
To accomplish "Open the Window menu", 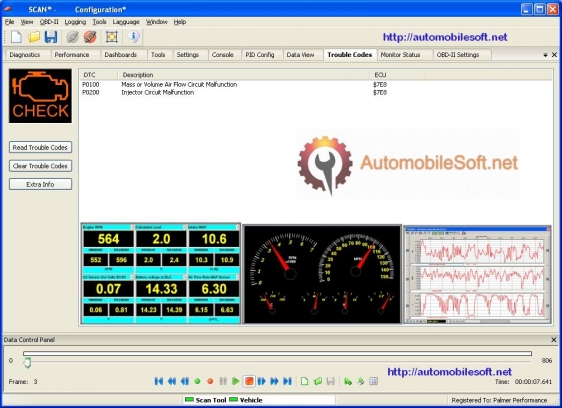I will (x=156, y=22).
